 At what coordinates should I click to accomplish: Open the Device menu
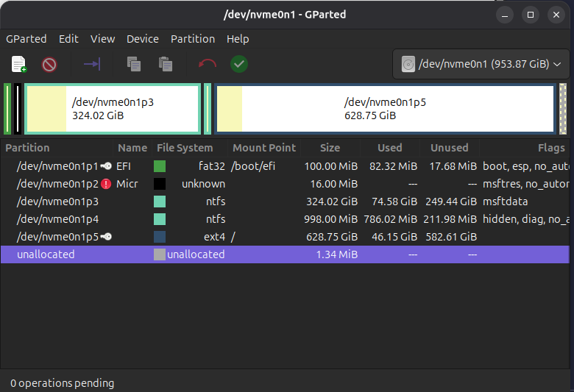(x=143, y=39)
